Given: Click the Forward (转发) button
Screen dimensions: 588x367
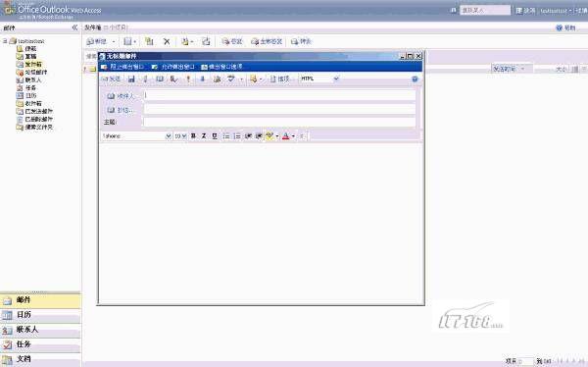Looking at the screenshot, I should [301, 41].
